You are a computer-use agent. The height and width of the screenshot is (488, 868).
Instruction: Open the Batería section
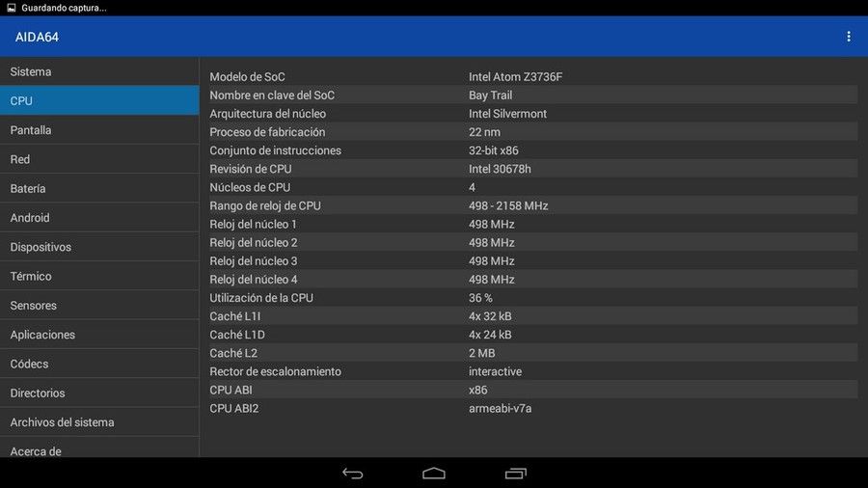tap(99, 188)
